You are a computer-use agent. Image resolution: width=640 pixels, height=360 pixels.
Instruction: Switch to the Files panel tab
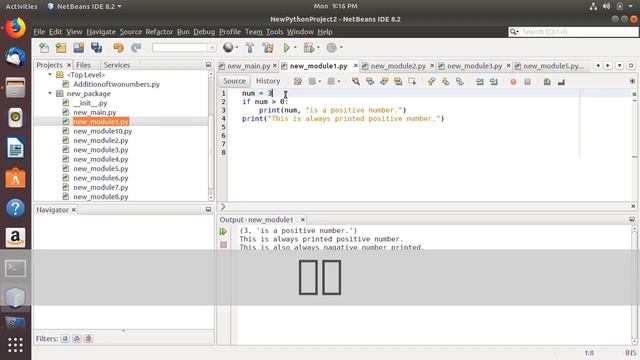point(83,65)
